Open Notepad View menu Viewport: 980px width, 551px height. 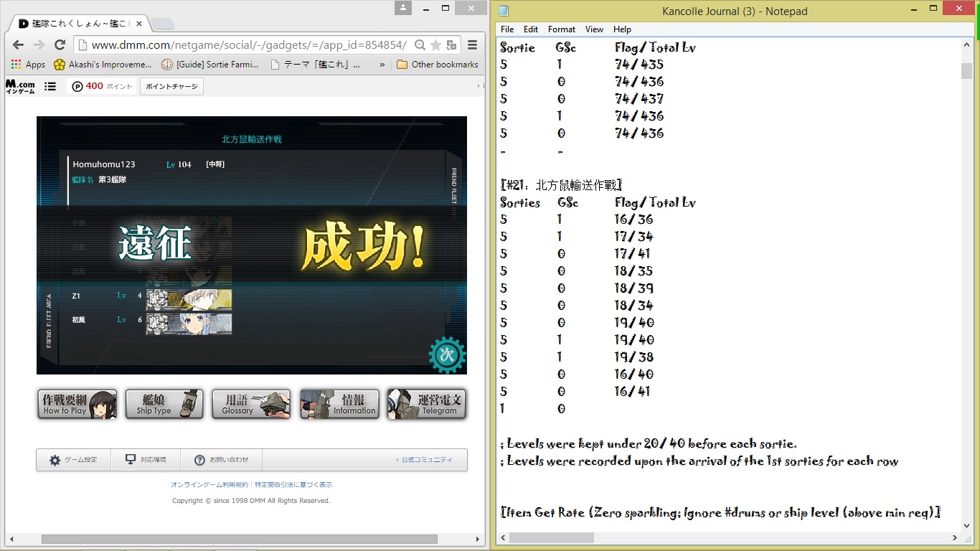tap(594, 29)
